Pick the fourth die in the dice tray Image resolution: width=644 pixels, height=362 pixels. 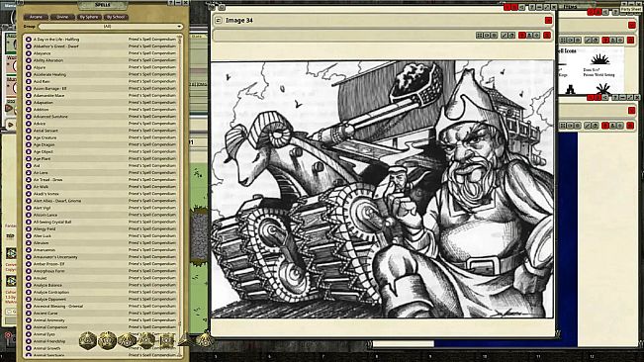pyautogui.click(x=146, y=340)
